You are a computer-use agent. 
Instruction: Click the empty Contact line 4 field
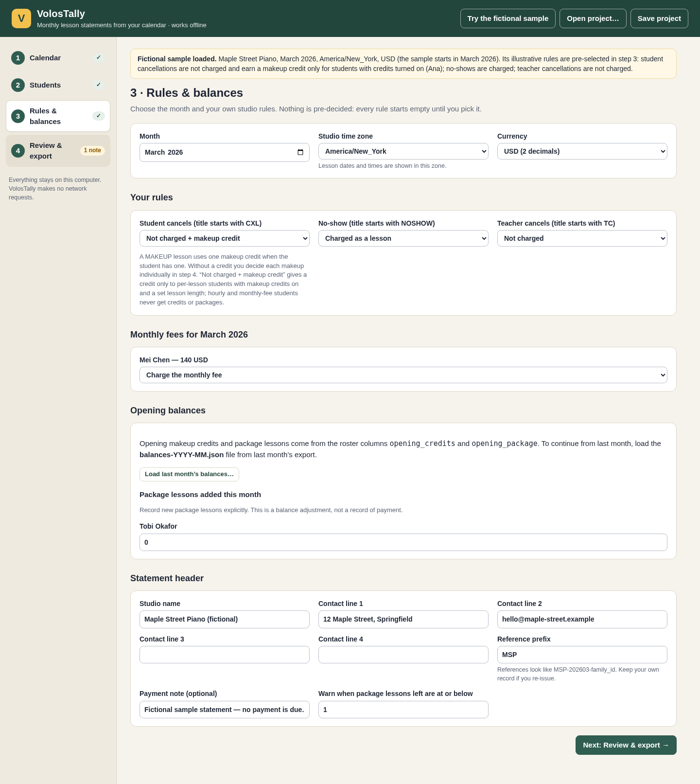(403, 655)
